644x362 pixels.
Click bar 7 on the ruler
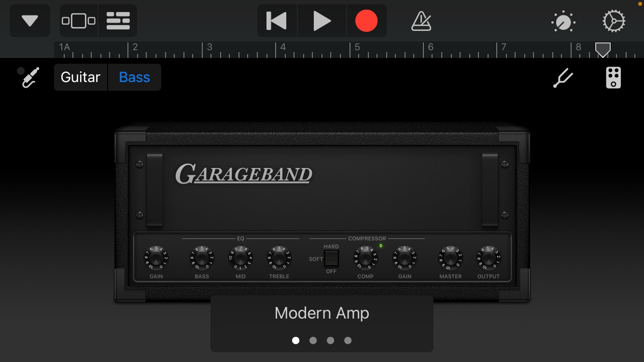pyautogui.click(x=504, y=47)
